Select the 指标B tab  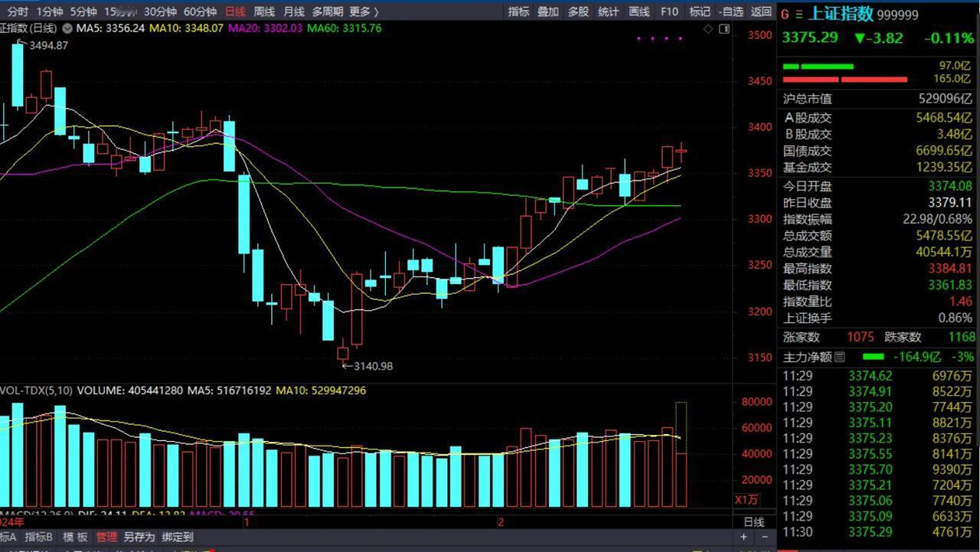pyautogui.click(x=39, y=537)
